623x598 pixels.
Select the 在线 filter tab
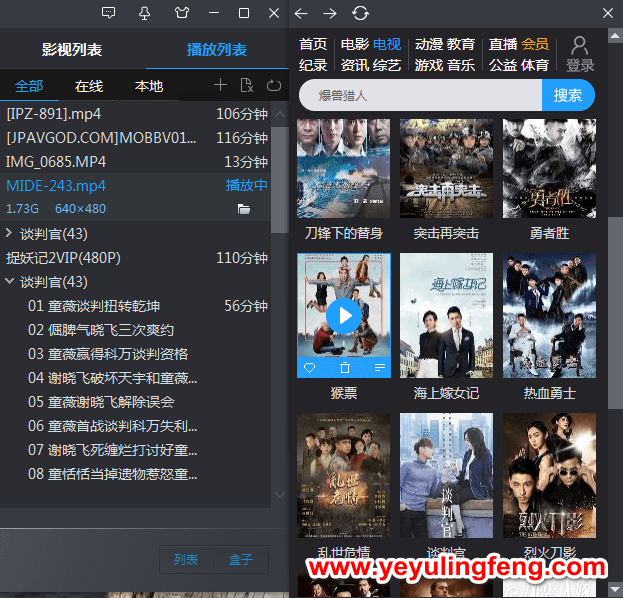[x=89, y=86]
